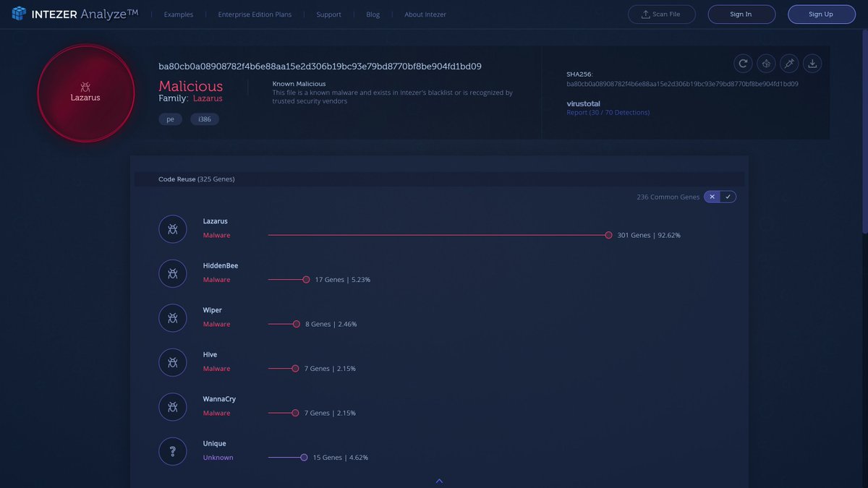Click WannaCry's 7 Genes | 2.15% text
This screenshot has height=488, width=868.
point(330,413)
